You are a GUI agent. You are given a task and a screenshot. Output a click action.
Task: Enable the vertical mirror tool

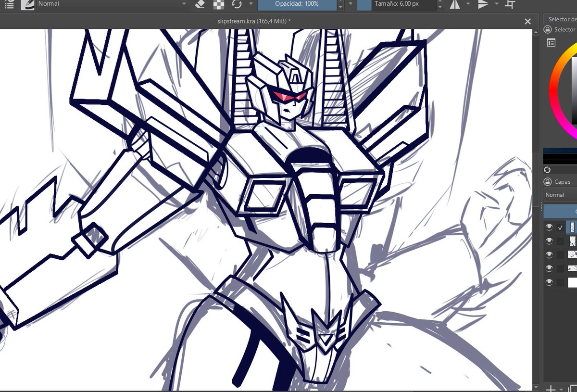click(483, 4)
